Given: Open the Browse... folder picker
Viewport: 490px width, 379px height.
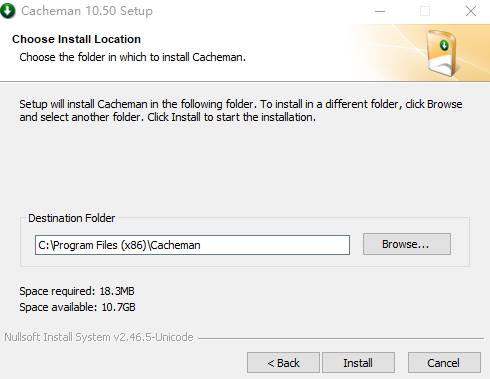Looking at the screenshot, I should tap(407, 244).
